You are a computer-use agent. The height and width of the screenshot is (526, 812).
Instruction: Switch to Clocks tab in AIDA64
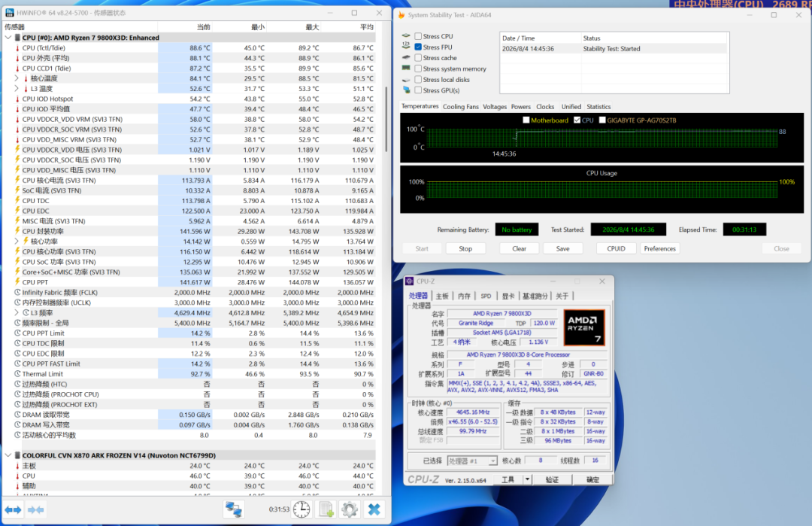(545, 107)
